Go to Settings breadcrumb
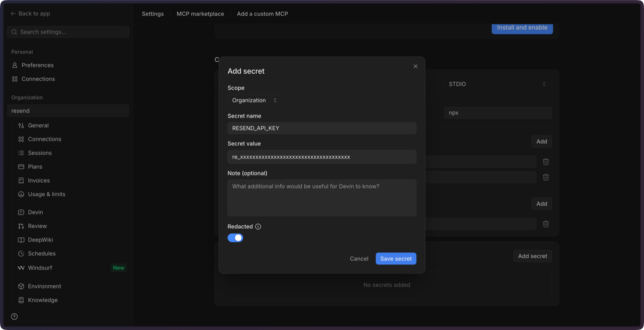Viewport: 644px width, 330px height. [153, 14]
